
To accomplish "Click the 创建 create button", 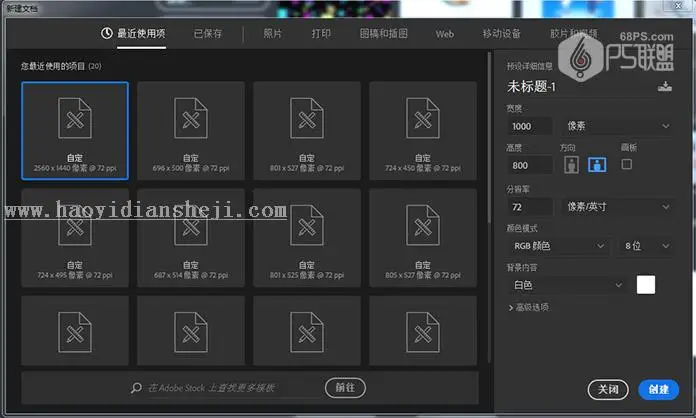I will point(658,390).
